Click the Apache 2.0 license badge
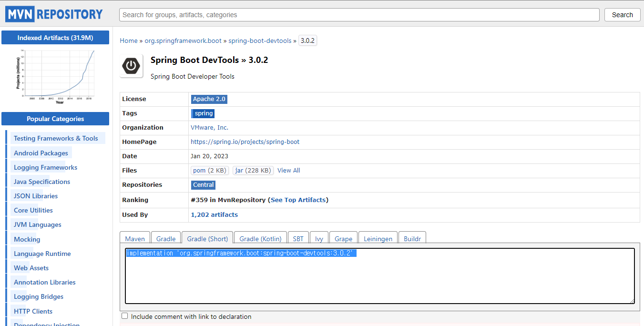644x326 pixels. (209, 99)
